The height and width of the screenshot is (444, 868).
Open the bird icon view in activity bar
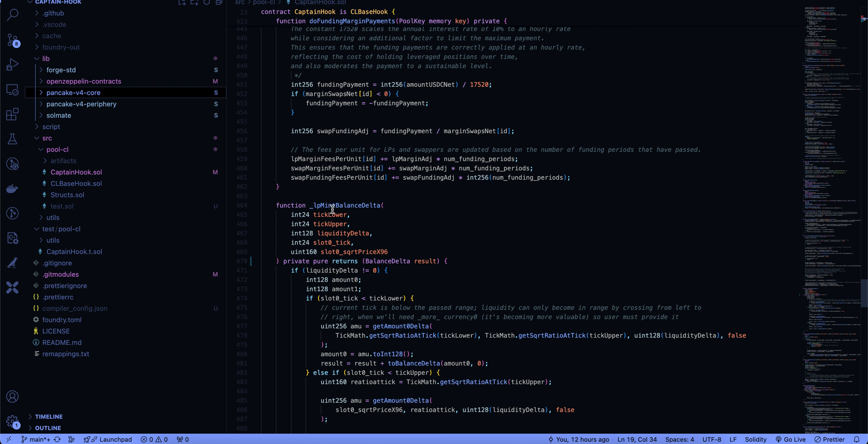coord(12,263)
